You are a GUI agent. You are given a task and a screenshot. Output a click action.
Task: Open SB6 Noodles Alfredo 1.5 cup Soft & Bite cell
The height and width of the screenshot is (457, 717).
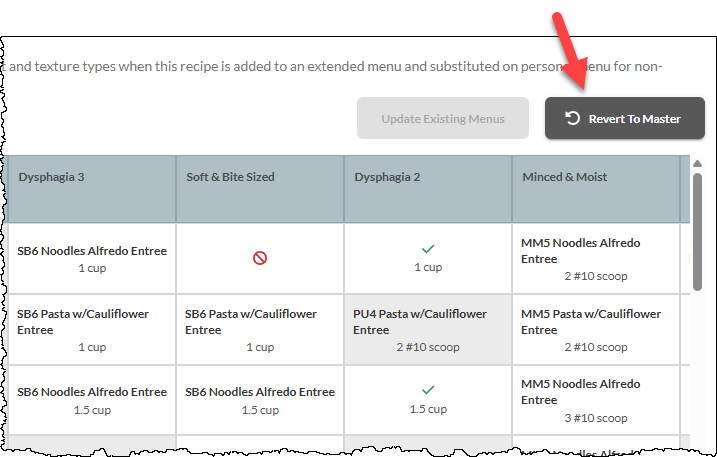click(260, 400)
